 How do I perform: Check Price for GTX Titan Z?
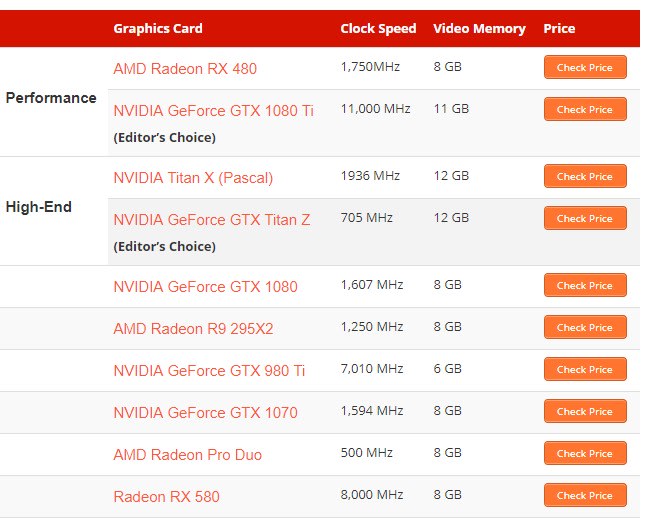tap(585, 218)
